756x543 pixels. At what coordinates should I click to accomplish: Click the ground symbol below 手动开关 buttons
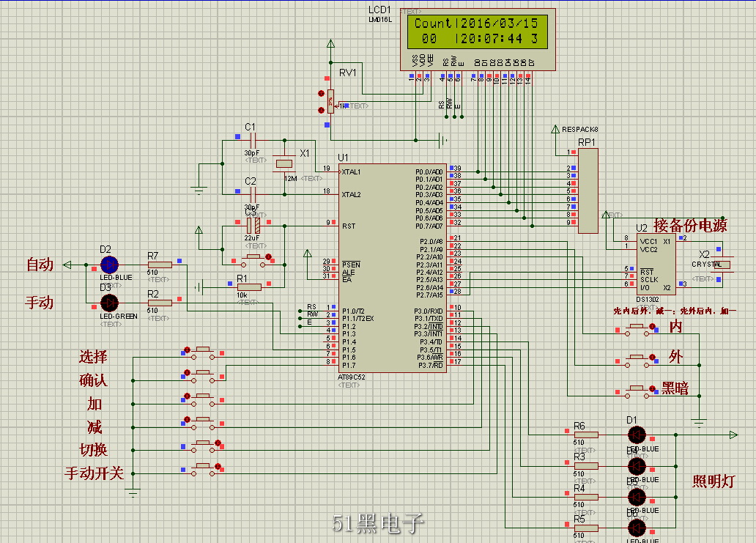[133, 493]
